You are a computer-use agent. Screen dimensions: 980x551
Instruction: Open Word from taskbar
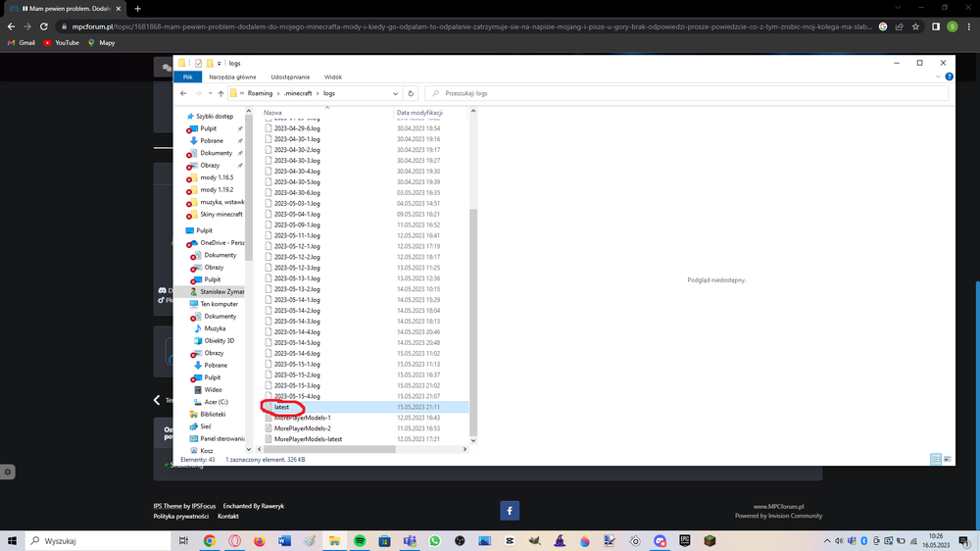pyautogui.click(x=284, y=541)
